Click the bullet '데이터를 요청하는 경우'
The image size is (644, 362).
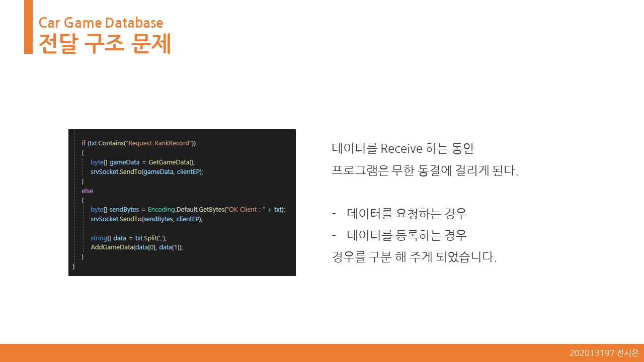407,214
